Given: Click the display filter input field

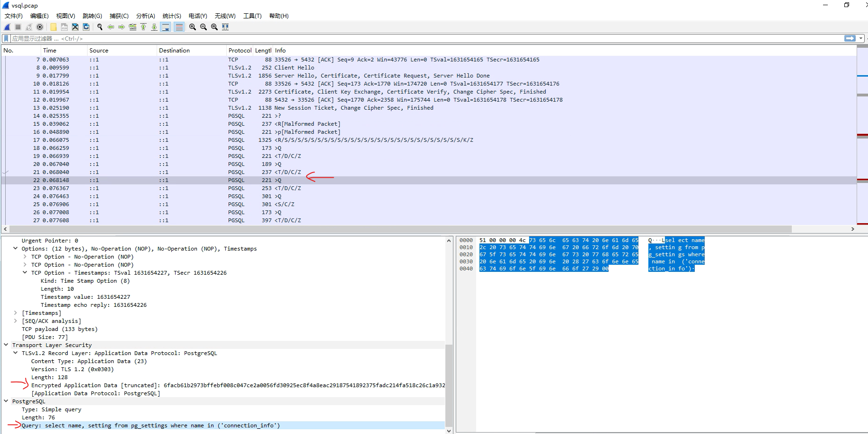Looking at the screenshot, I should [426, 38].
